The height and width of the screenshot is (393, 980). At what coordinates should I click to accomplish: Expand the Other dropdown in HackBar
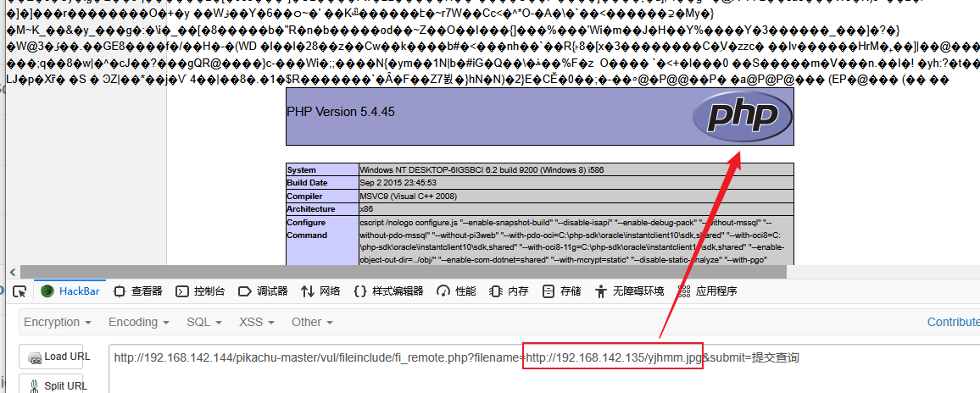[312, 323]
